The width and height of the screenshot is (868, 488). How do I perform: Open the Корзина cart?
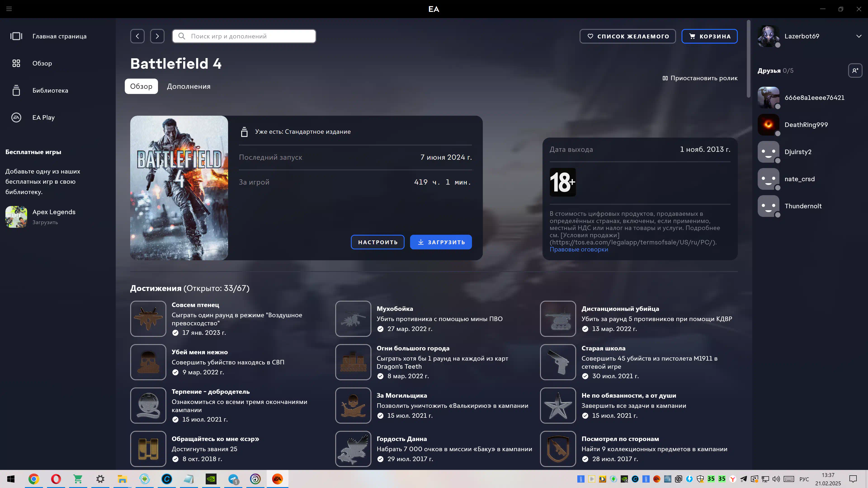coord(710,36)
